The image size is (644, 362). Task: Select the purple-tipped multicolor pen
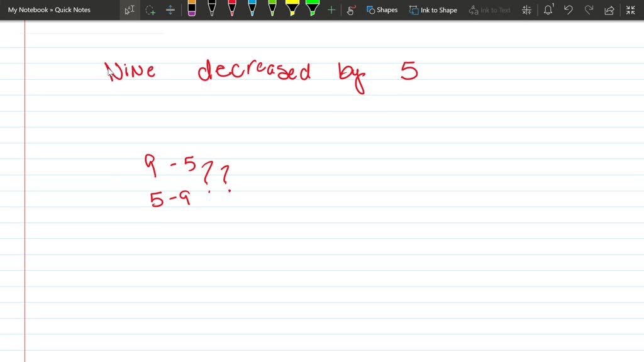pos(192,9)
